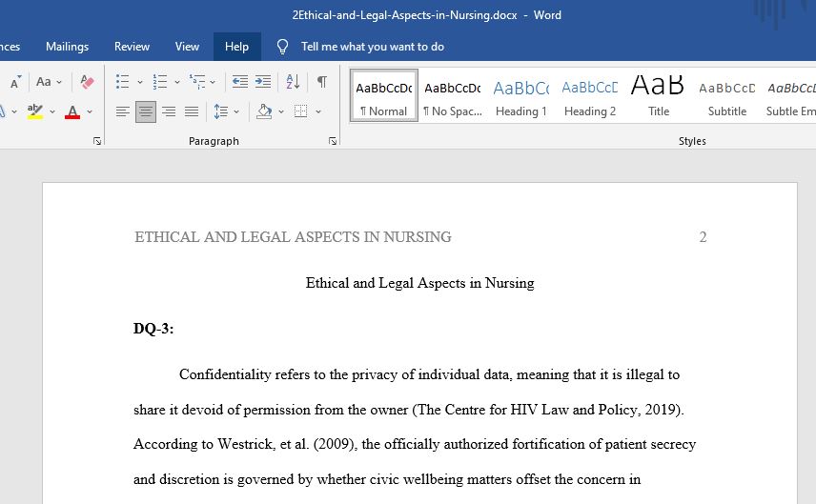
Task: Open the borders dropdown arrow
Action: [x=318, y=111]
